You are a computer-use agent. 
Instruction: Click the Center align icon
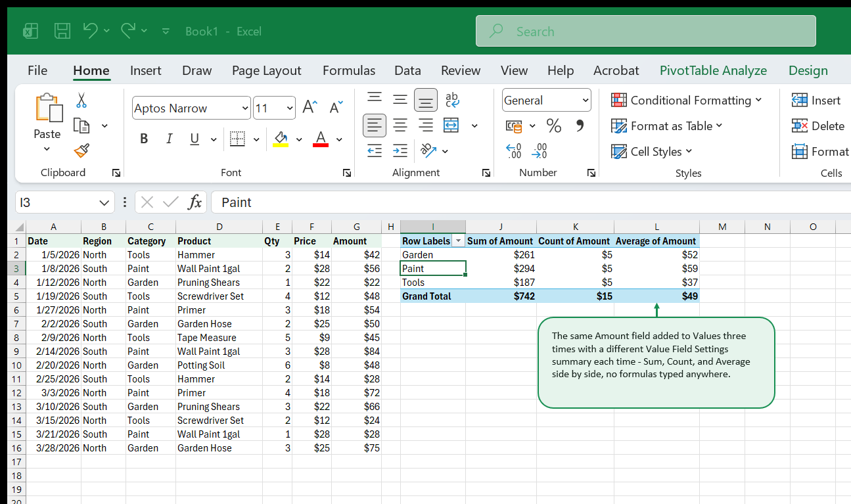(x=400, y=125)
